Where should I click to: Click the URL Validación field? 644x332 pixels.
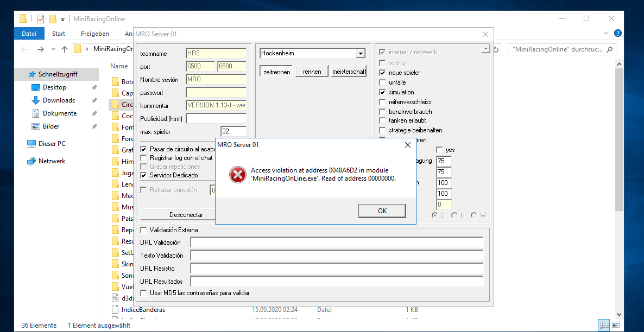tap(337, 242)
